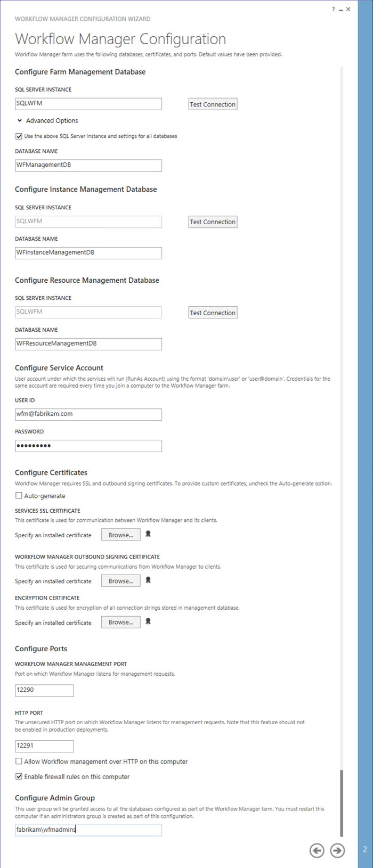Click the back arrow navigation icon
The height and width of the screenshot is (868, 373).
point(317,850)
